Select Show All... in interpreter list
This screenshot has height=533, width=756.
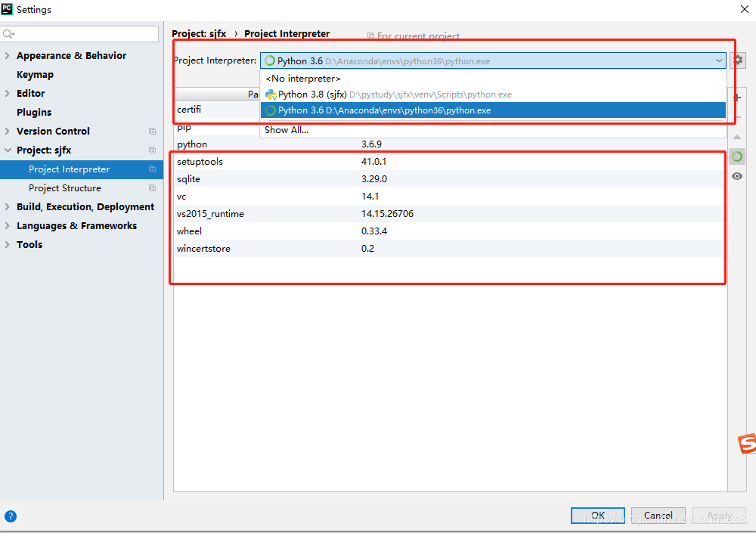coord(493,130)
